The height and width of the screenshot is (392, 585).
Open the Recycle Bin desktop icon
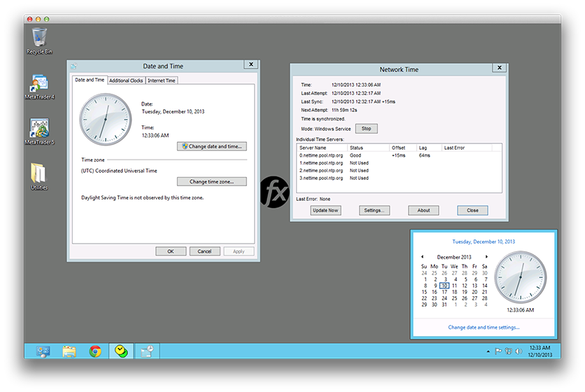[39, 38]
